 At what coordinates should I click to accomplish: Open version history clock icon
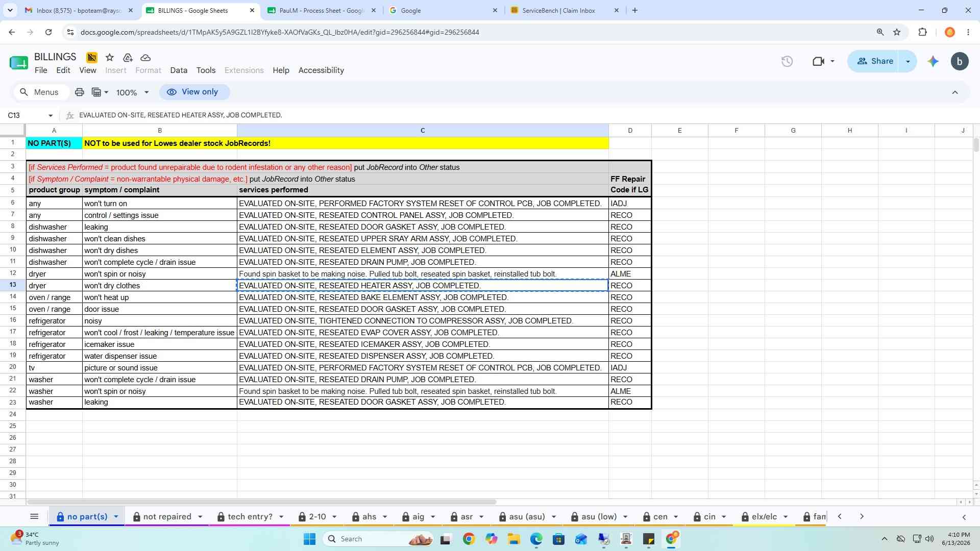click(x=787, y=61)
